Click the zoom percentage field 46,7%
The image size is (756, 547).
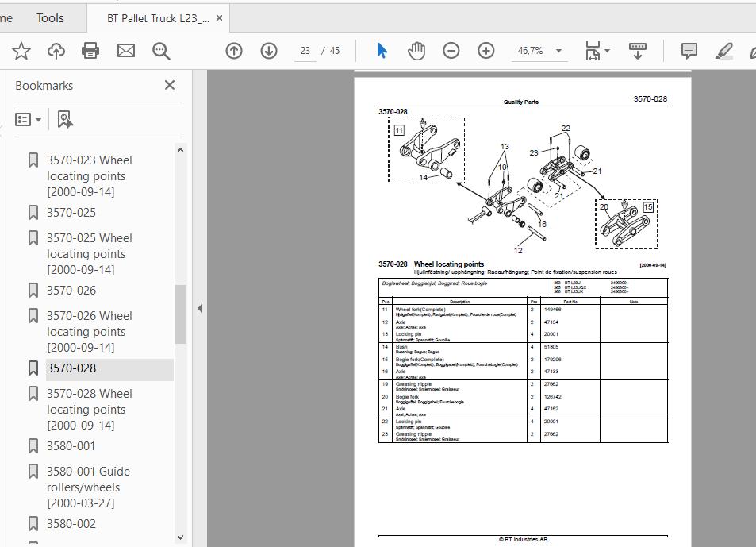[x=531, y=51]
